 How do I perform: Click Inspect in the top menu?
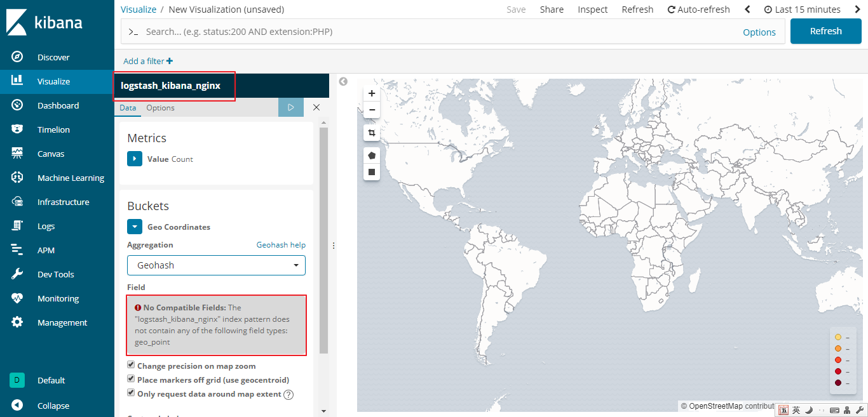point(592,10)
